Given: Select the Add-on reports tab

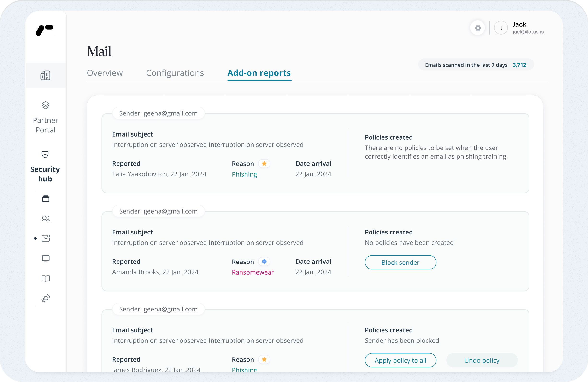Looking at the screenshot, I should (259, 73).
